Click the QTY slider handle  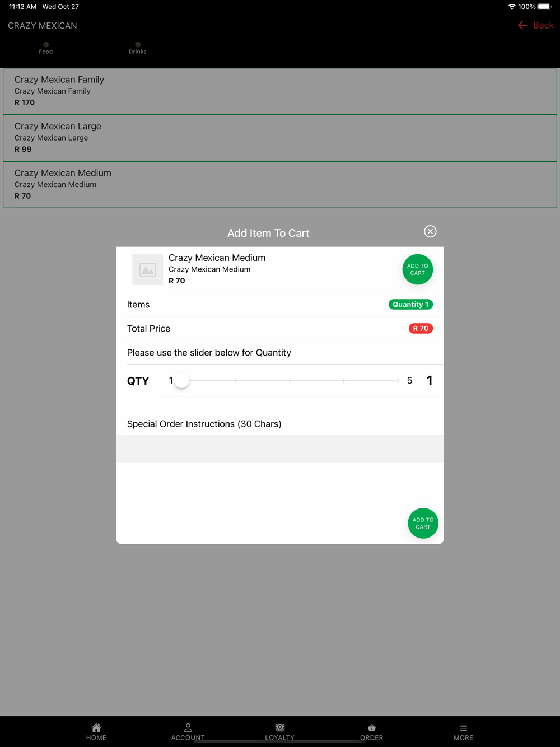[x=181, y=381]
